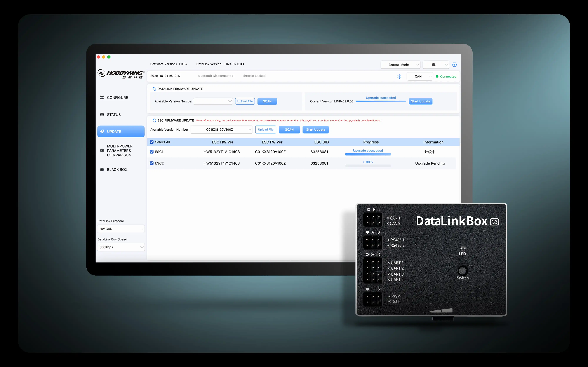Open settings via the blue hexagon icon
The image size is (588, 367).
(454, 65)
